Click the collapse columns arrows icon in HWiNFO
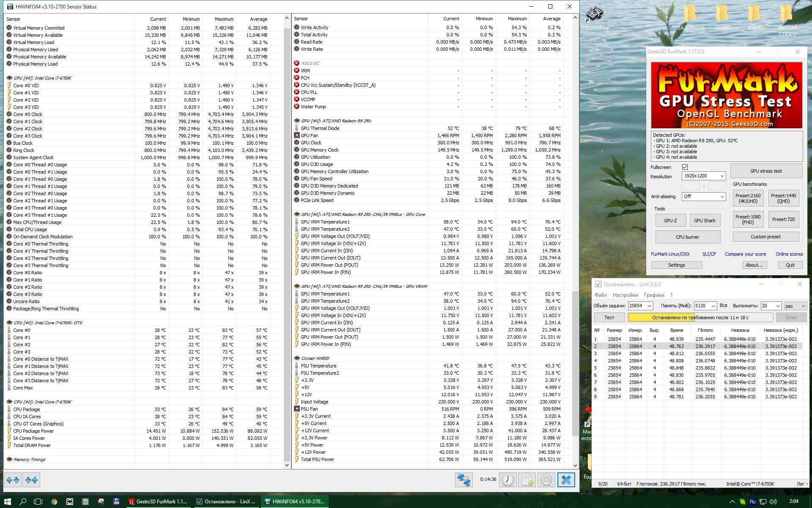 point(31,480)
